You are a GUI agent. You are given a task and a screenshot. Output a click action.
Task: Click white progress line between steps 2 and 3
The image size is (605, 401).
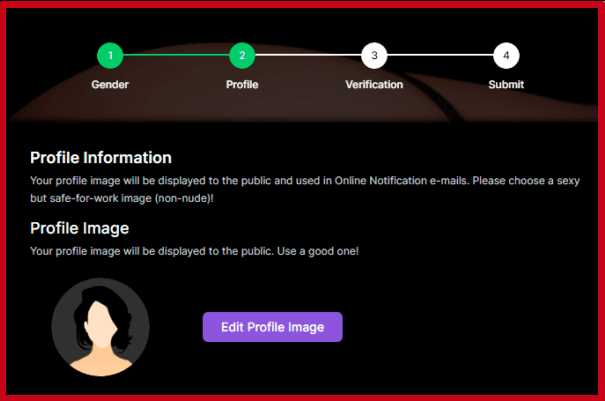pos(308,56)
